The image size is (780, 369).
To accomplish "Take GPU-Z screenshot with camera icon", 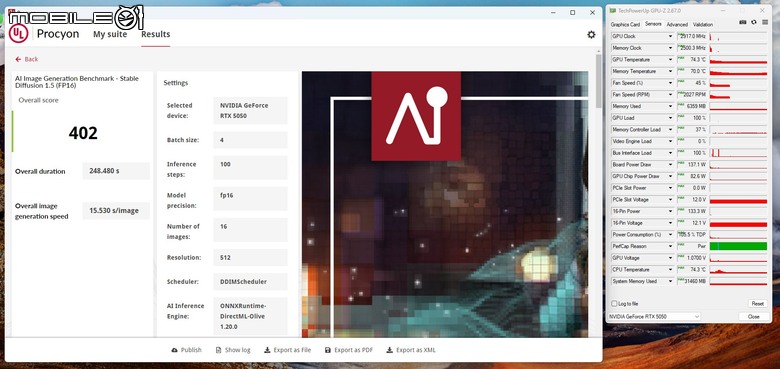I will pos(743,22).
